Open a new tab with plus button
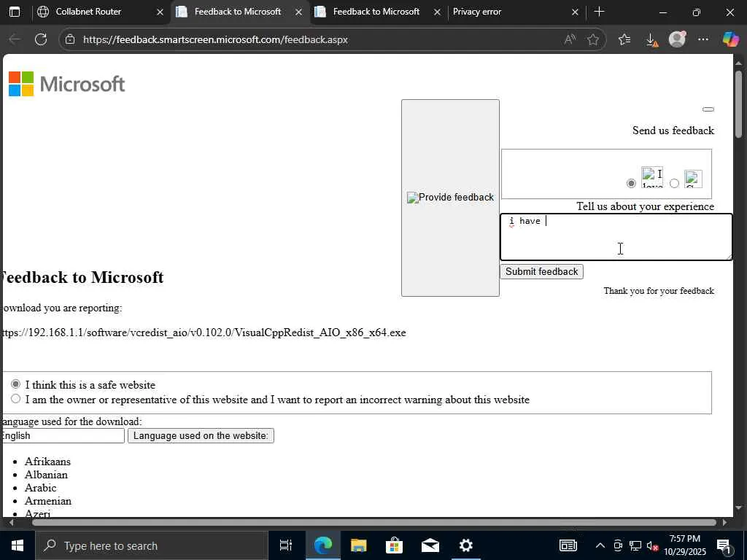 pyautogui.click(x=600, y=12)
